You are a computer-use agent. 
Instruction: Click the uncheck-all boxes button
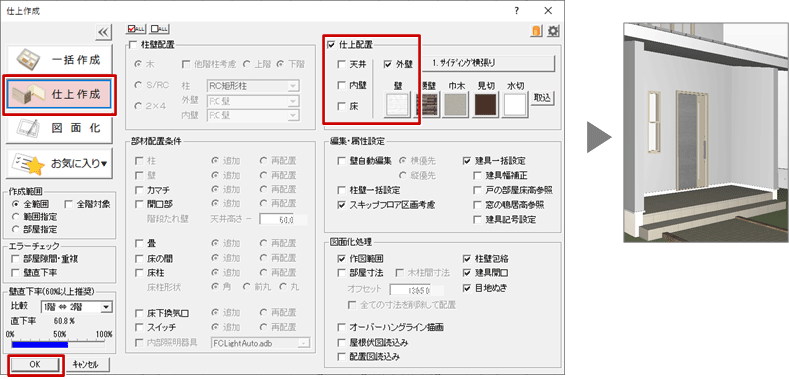160,29
